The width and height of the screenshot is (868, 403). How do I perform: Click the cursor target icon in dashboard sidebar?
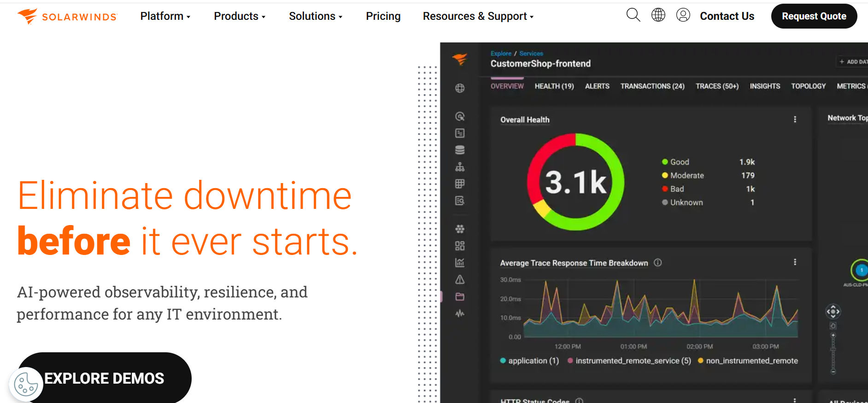pos(460,116)
